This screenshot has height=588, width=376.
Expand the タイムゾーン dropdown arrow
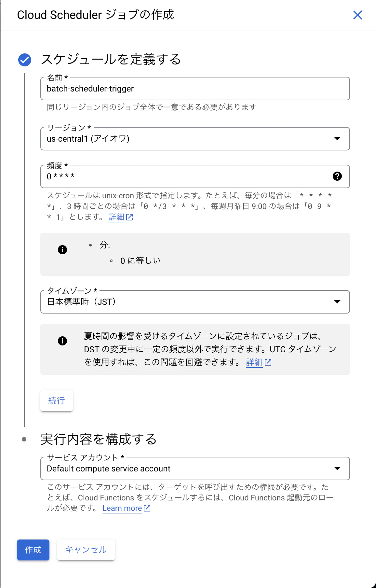coord(337,302)
